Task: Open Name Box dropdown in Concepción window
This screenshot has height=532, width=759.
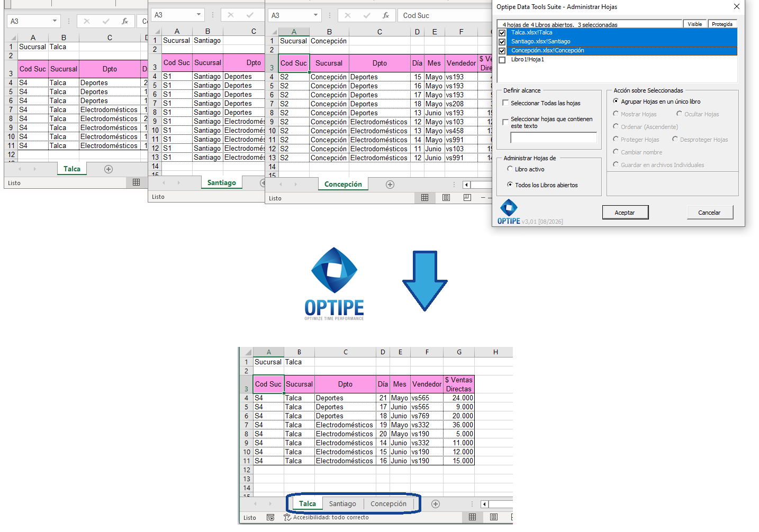Action: [x=315, y=15]
